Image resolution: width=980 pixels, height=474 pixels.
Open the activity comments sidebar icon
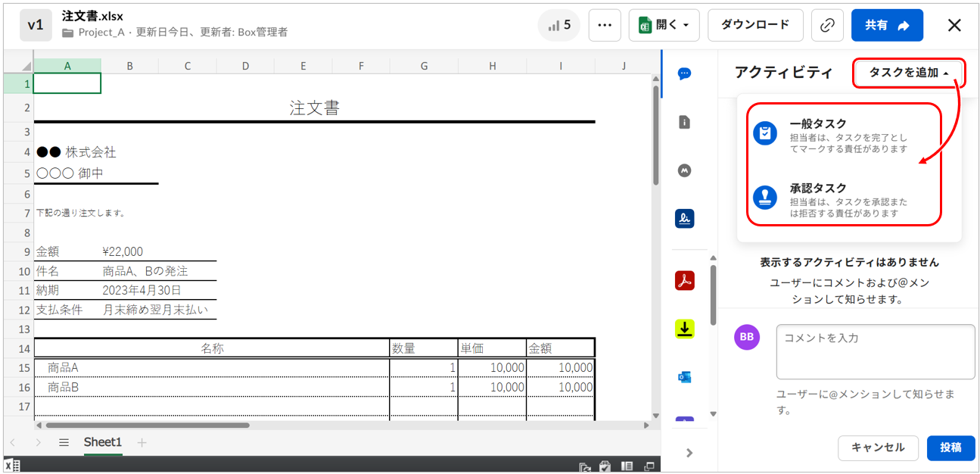(684, 73)
